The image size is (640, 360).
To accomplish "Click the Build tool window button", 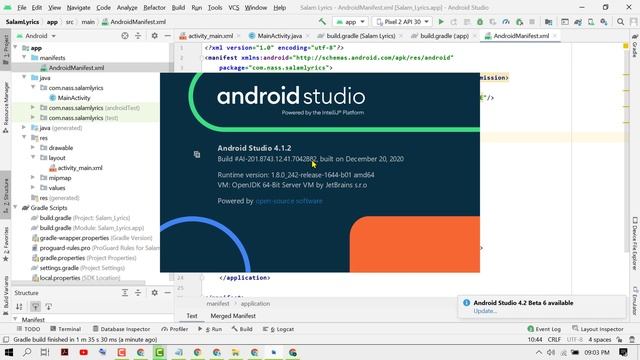I will click(242, 329).
